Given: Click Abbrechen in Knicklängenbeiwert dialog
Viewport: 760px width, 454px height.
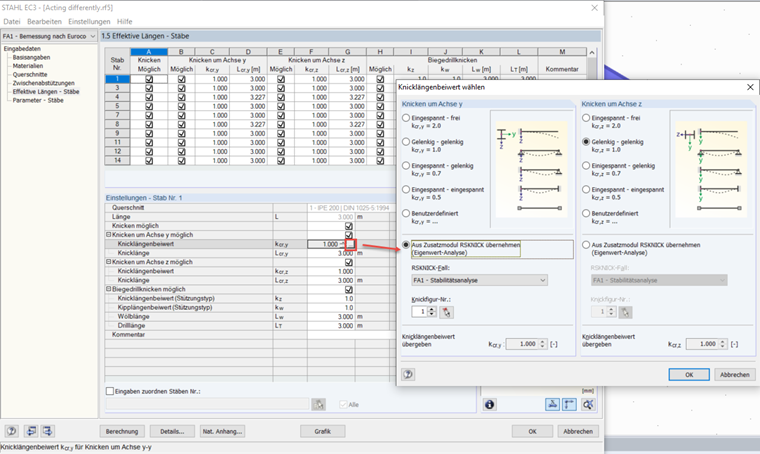Looking at the screenshot, I should (x=735, y=375).
